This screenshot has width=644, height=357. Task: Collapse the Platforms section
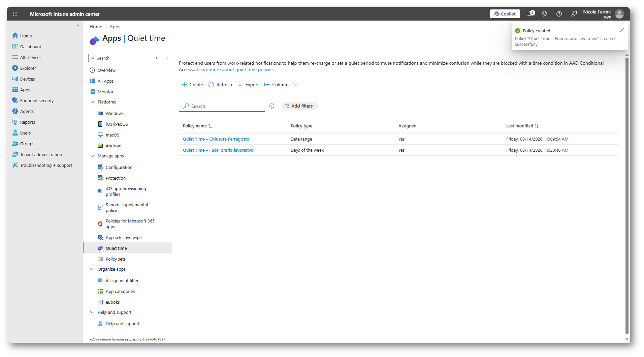(x=92, y=102)
